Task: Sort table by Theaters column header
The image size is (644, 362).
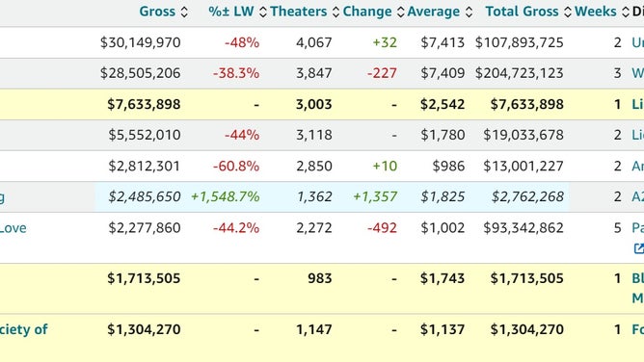Action: pyautogui.click(x=299, y=12)
